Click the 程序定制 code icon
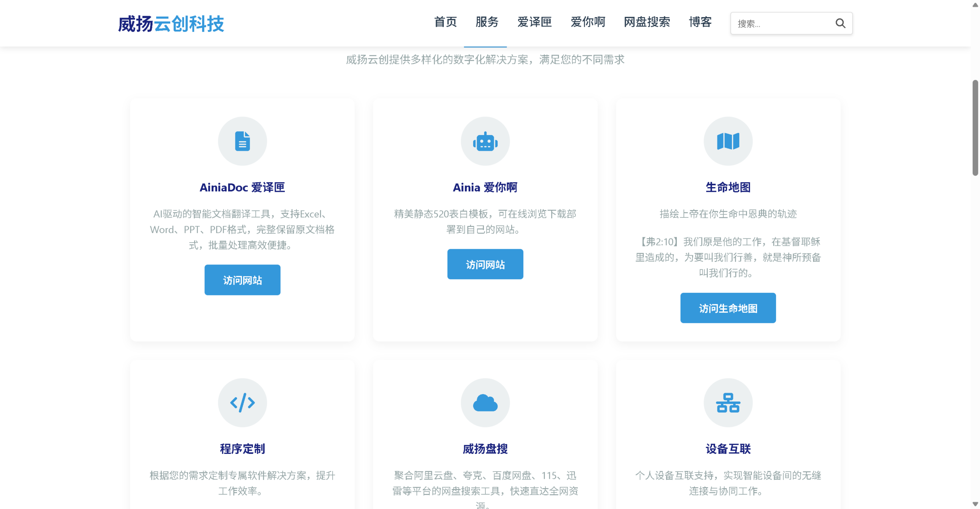The height and width of the screenshot is (509, 980). point(242,403)
